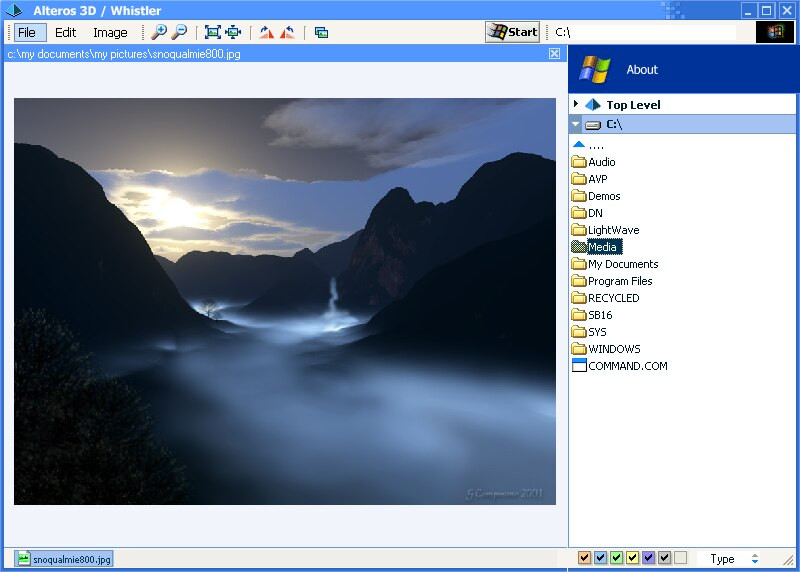800x572 pixels.
Task: Click the Windows logo icon beside About
Action: (x=594, y=69)
